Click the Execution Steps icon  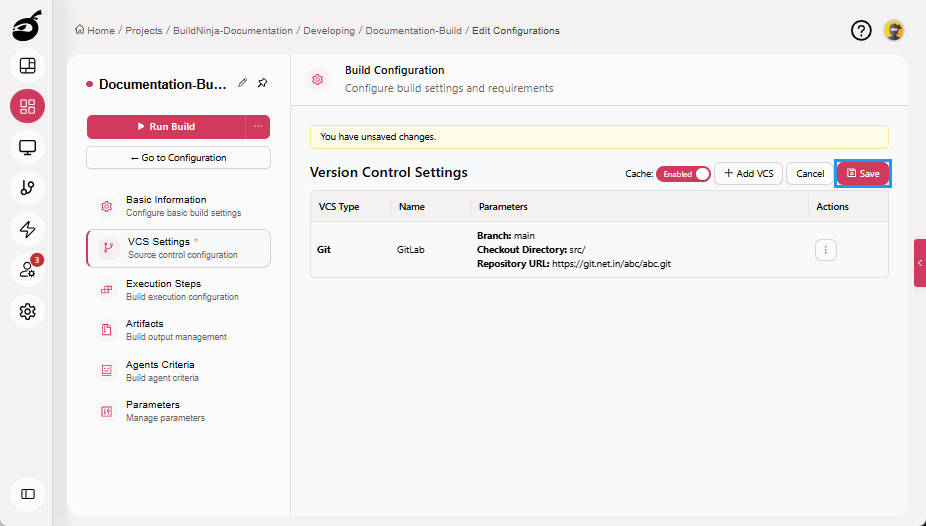coord(106,290)
